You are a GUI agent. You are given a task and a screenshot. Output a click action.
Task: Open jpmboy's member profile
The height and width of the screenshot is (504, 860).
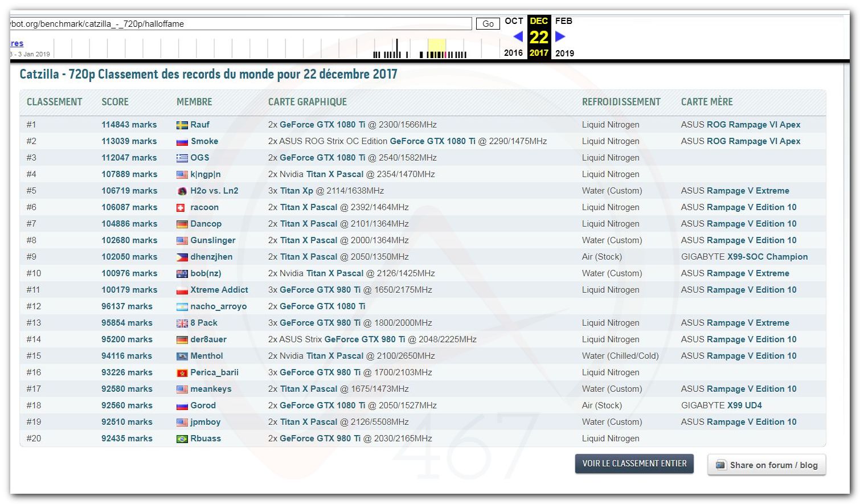[x=206, y=422]
